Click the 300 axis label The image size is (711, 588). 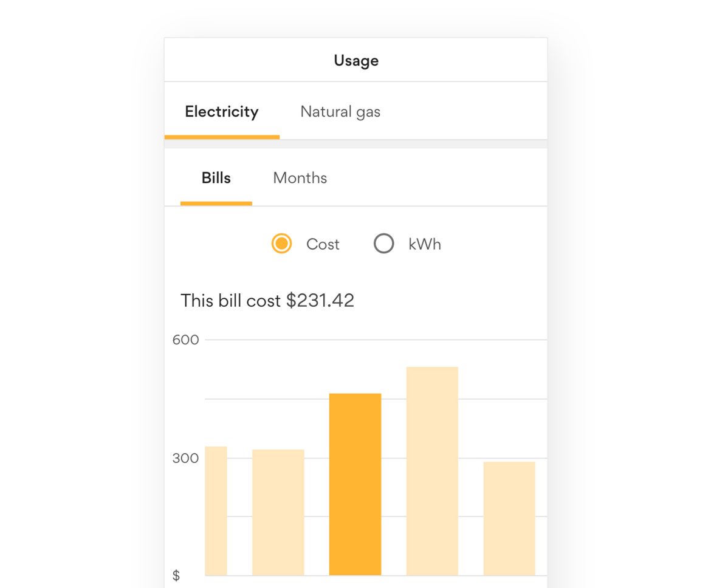[x=187, y=458]
